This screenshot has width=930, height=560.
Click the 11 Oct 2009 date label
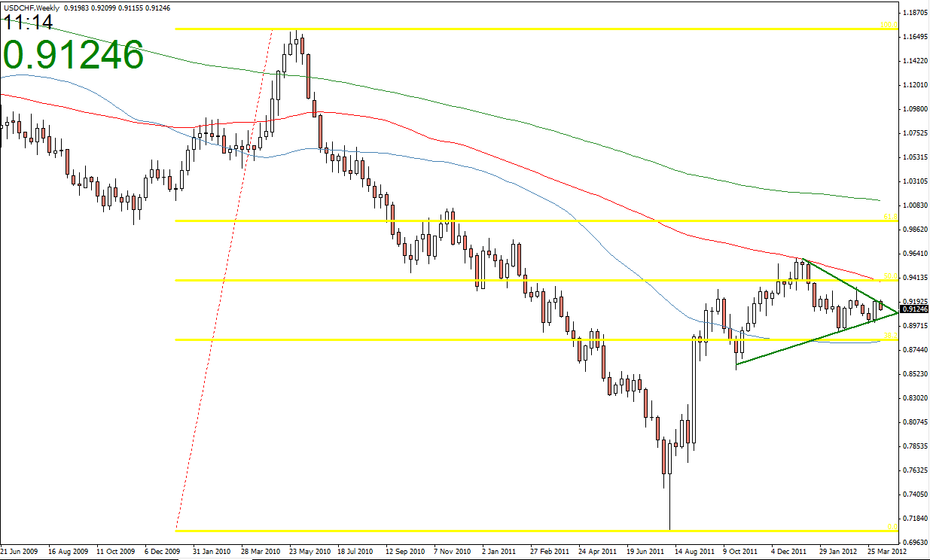tap(117, 552)
